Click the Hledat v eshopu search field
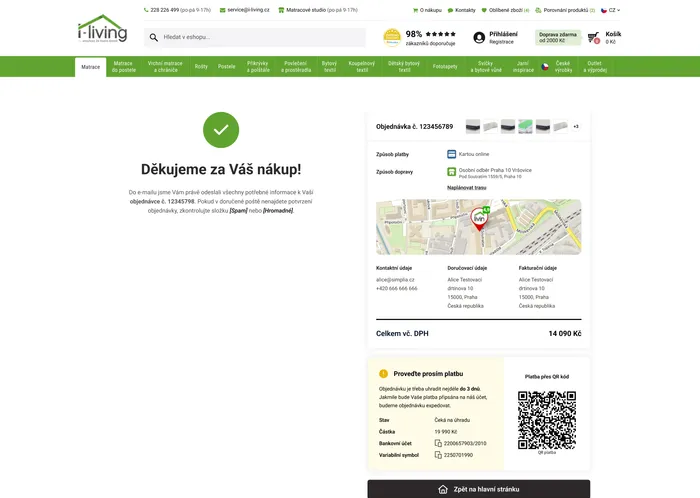The width and height of the screenshot is (700, 498). tap(255, 37)
